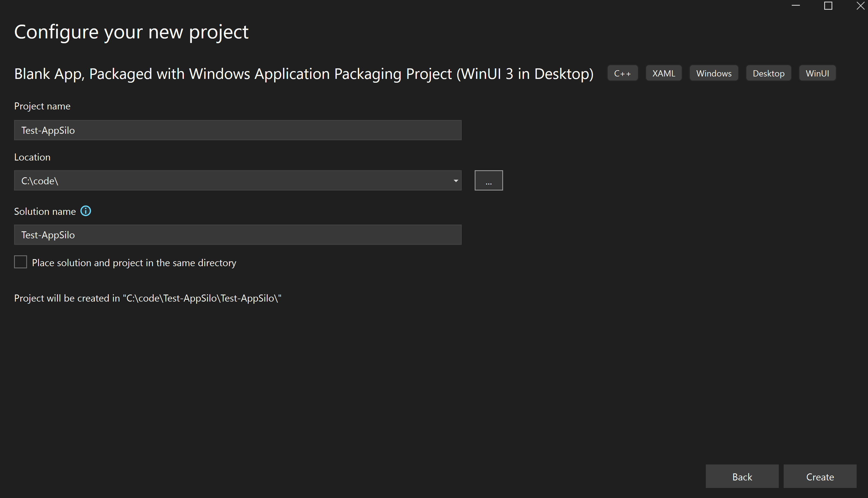The height and width of the screenshot is (498, 868).
Task: Click the Back button
Action: tap(743, 477)
